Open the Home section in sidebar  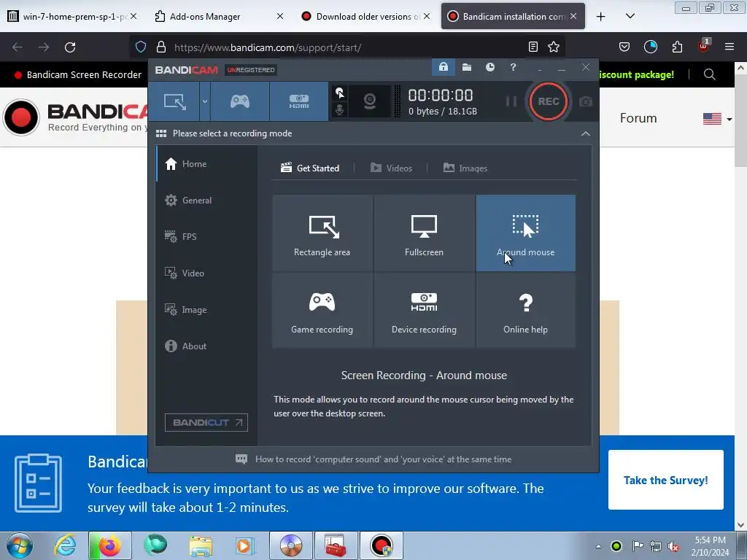click(206, 164)
